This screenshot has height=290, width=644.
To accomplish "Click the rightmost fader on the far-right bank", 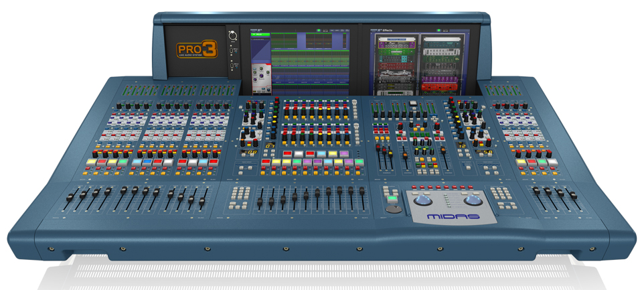I will [x=573, y=196].
